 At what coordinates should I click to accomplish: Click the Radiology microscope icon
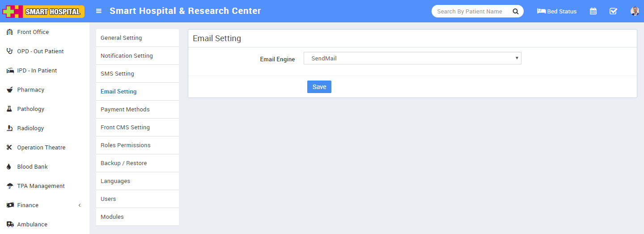point(9,128)
